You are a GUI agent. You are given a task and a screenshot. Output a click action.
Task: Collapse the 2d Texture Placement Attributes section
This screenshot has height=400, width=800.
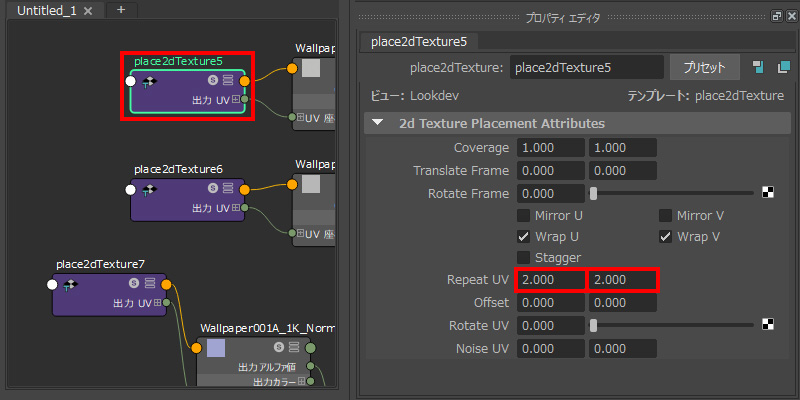click(377, 123)
